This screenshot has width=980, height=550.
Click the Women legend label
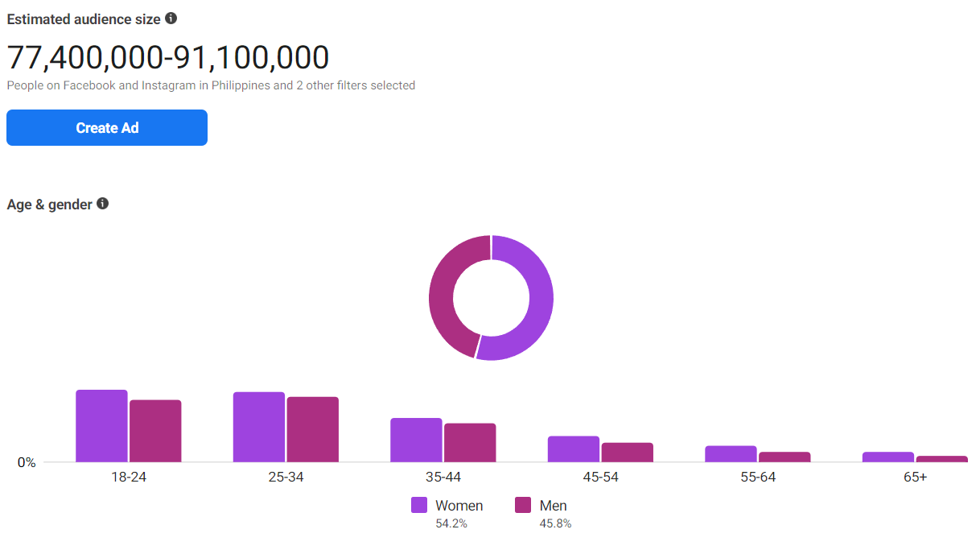(x=459, y=506)
